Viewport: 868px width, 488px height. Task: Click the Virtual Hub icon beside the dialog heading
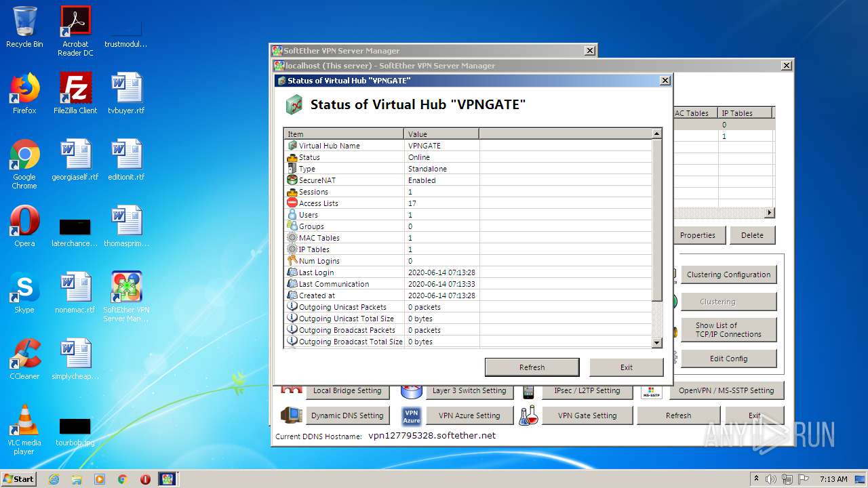tap(294, 104)
